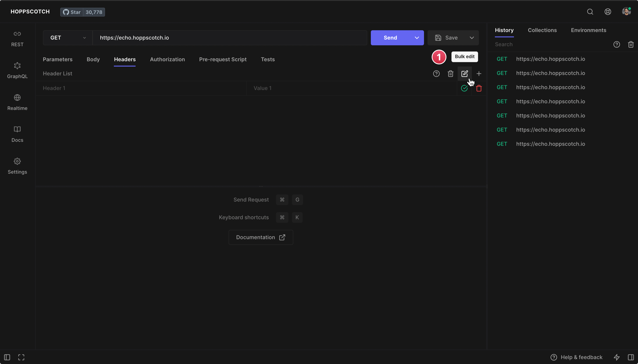Clear all headers with trash icon
Image resolution: width=638 pixels, height=364 pixels.
[450, 74]
